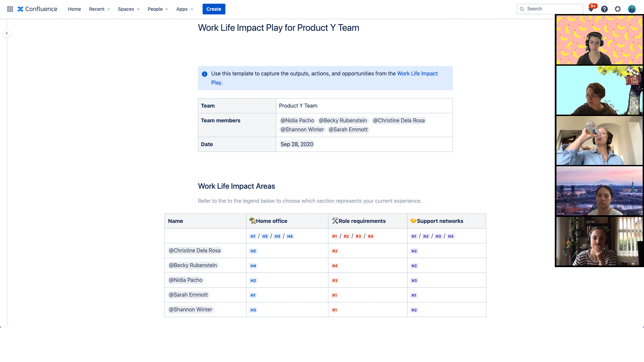Click the Create button
Viewport: 644px width, 362px height.
point(214,9)
